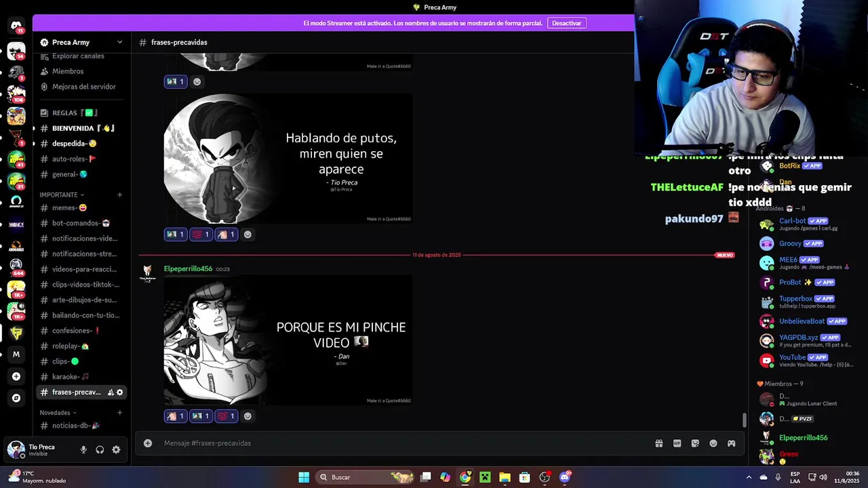Screen dimensions: 868x488
Task: Open the server with letter M icon
Action: 16,354
